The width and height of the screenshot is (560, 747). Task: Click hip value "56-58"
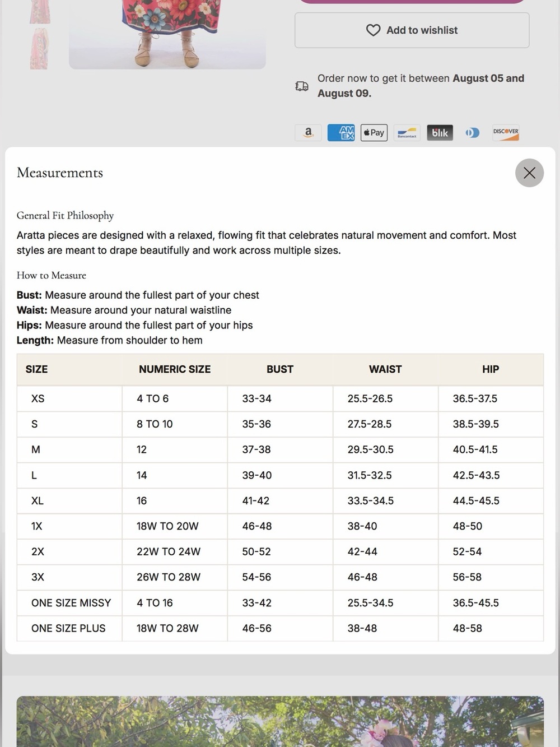coord(467,577)
